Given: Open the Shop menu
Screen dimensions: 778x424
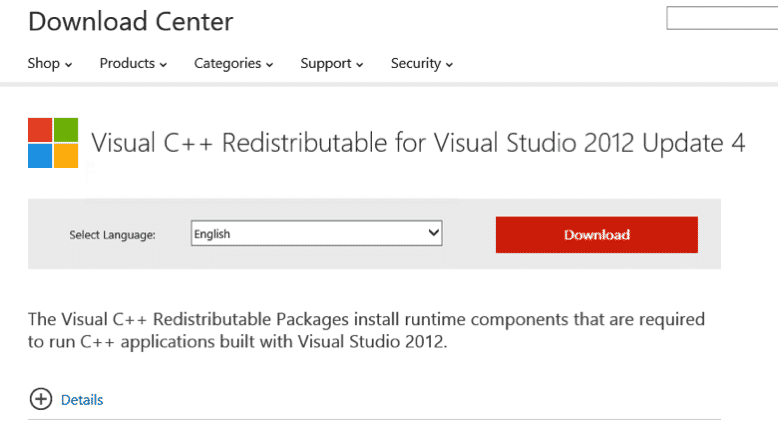Looking at the screenshot, I should (50, 63).
